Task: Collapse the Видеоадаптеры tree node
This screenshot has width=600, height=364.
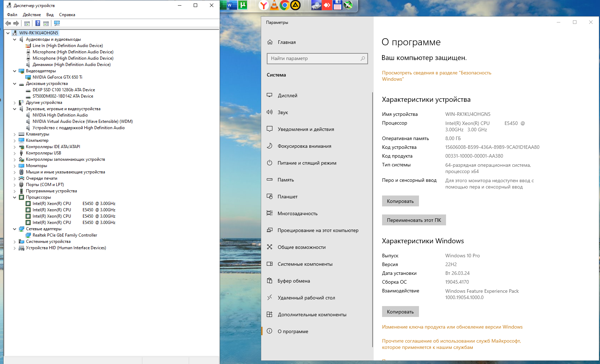Action: pyautogui.click(x=14, y=71)
